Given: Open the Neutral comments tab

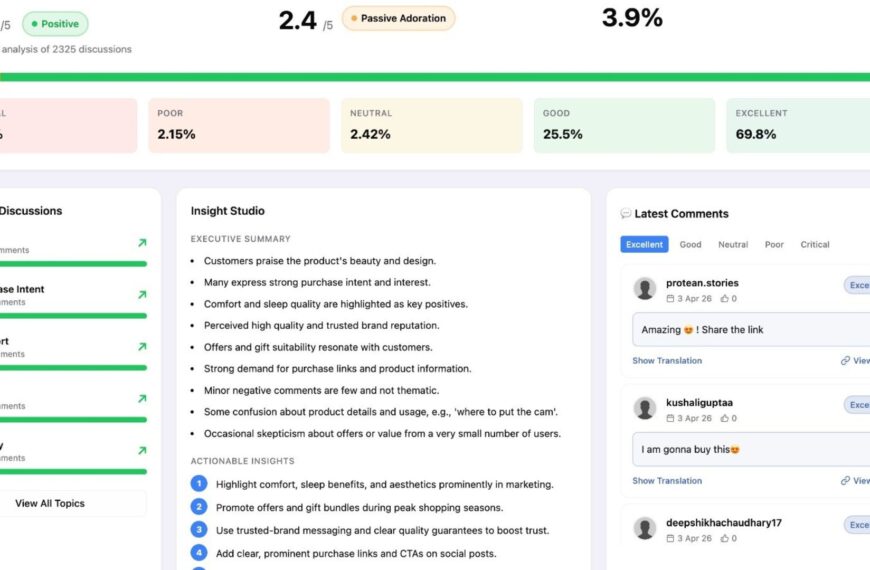Looking at the screenshot, I should 733,245.
